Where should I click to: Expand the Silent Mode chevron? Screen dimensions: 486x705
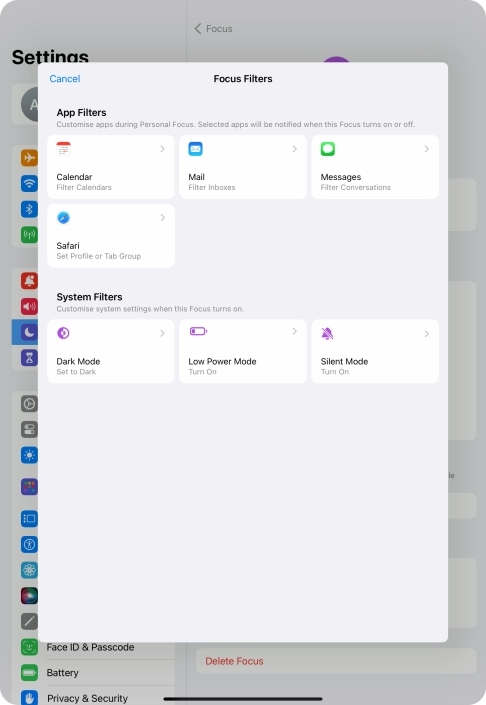click(427, 334)
